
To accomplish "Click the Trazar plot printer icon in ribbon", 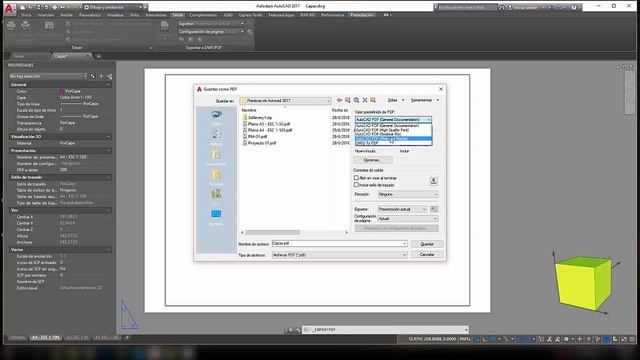I will 11,26.
